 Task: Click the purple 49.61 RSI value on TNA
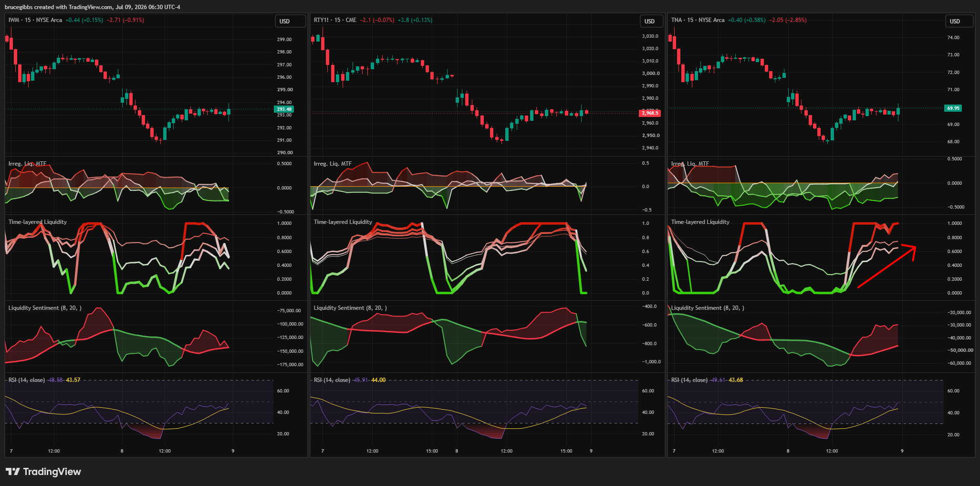point(719,380)
